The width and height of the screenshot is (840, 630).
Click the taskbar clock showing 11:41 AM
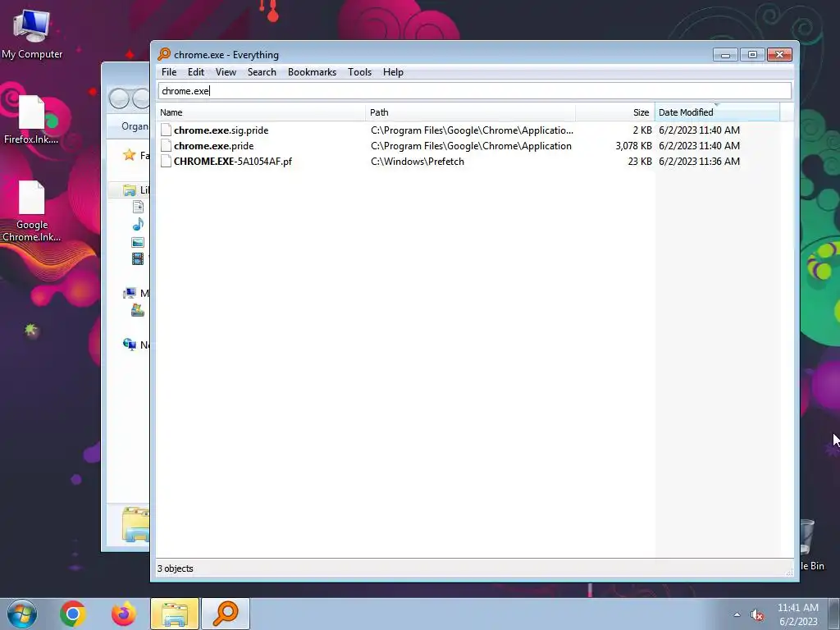click(798, 614)
